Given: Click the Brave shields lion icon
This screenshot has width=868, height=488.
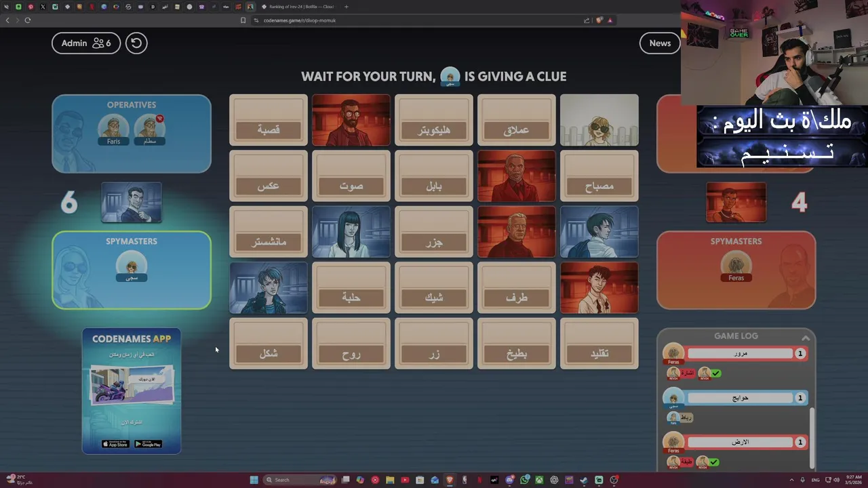Looking at the screenshot, I should [x=599, y=20].
